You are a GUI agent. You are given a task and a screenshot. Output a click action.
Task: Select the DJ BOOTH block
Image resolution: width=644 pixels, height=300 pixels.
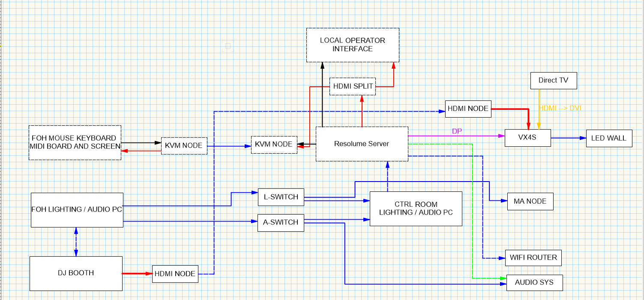[76, 273]
